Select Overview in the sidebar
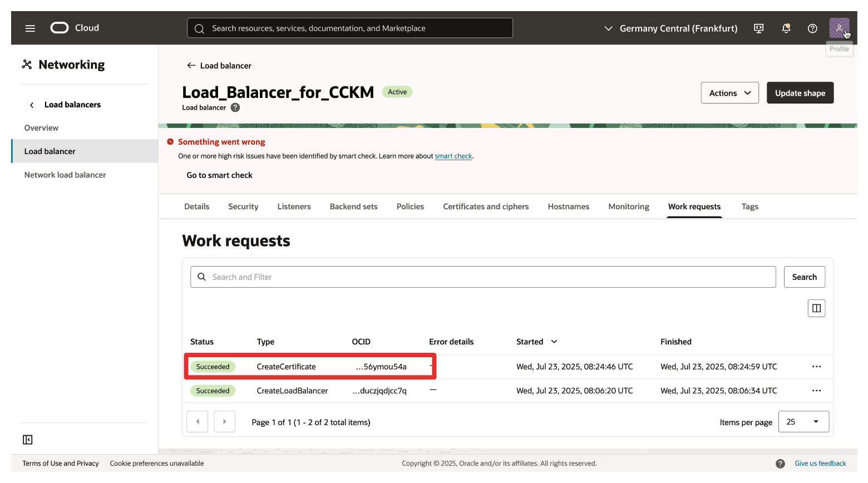This screenshot has height=483, width=868. click(41, 128)
